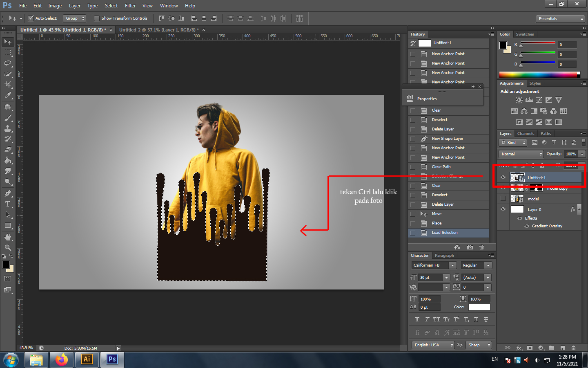Switch to the Channels tab
The height and width of the screenshot is (368, 588).
[x=526, y=134]
